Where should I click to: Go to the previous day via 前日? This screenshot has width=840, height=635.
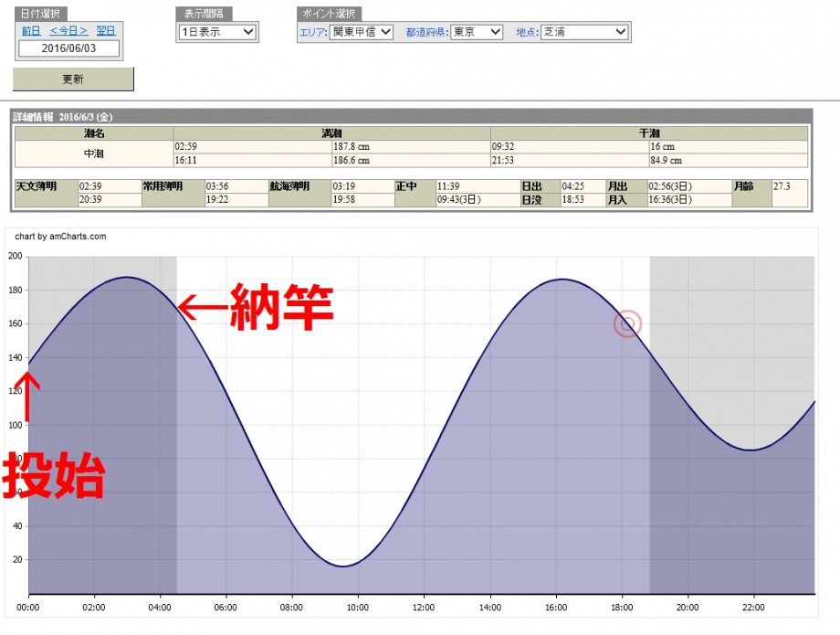click(x=31, y=31)
